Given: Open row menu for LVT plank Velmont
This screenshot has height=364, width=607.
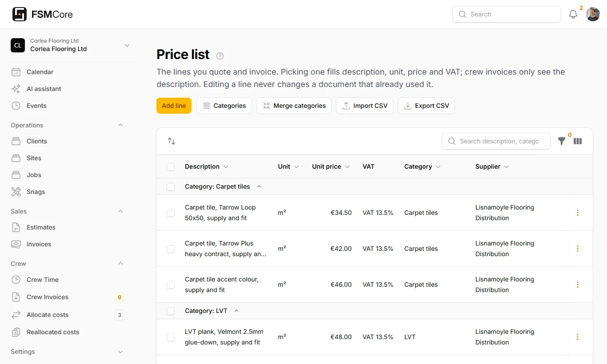Looking at the screenshot, I should (578, 337).
